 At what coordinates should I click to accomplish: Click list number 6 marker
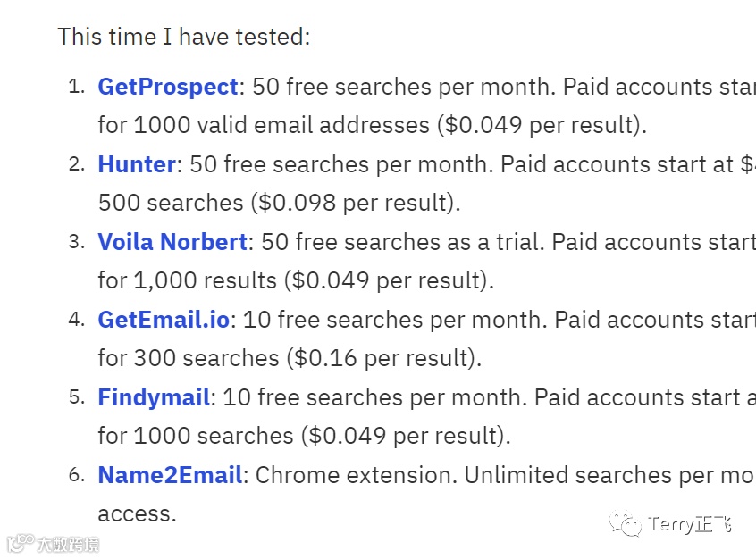pyautogui.click(x=77, y=475)
